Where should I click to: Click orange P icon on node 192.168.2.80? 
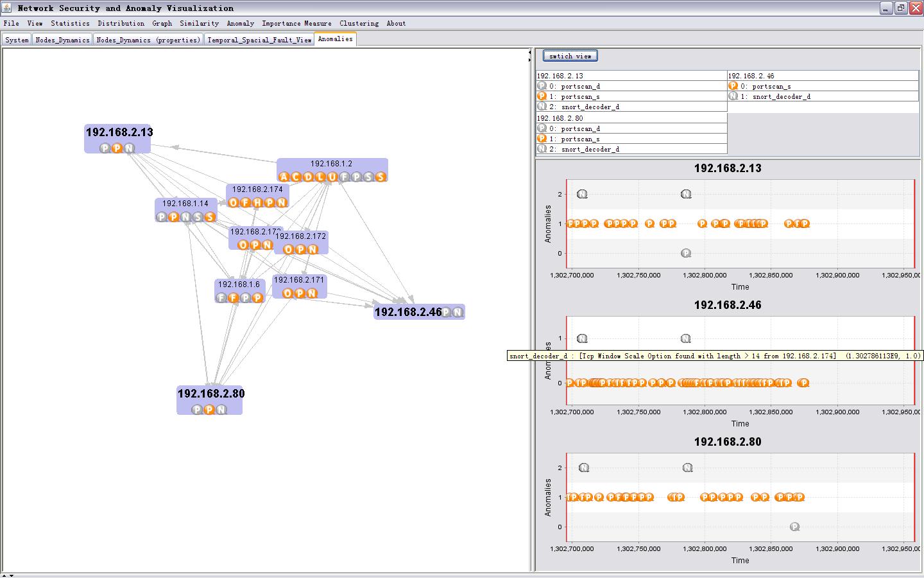point(209,409)
